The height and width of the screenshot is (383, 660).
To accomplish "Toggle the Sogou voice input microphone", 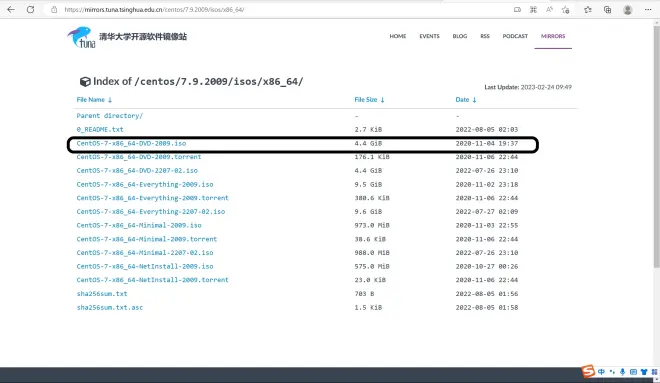I will [x=623, y=372].
